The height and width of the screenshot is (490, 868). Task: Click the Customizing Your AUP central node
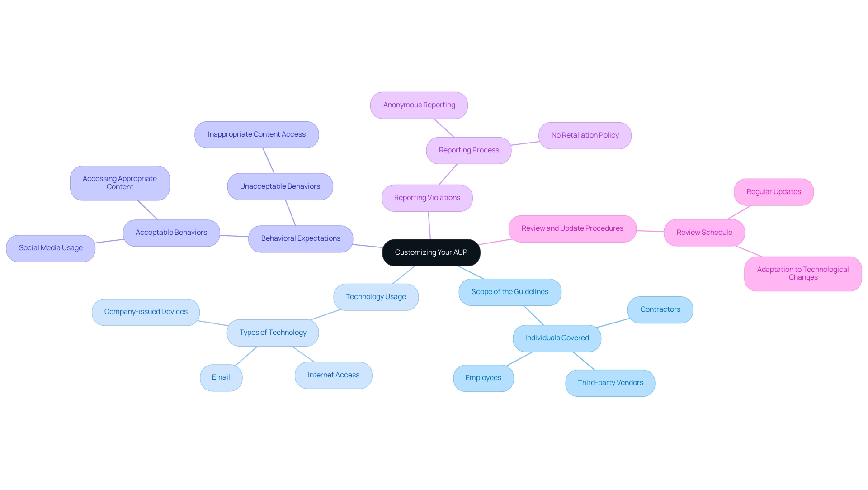(431, 252)
